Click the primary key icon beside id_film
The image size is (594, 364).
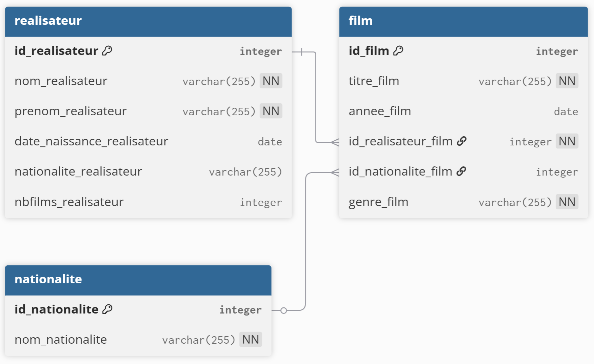398,51
